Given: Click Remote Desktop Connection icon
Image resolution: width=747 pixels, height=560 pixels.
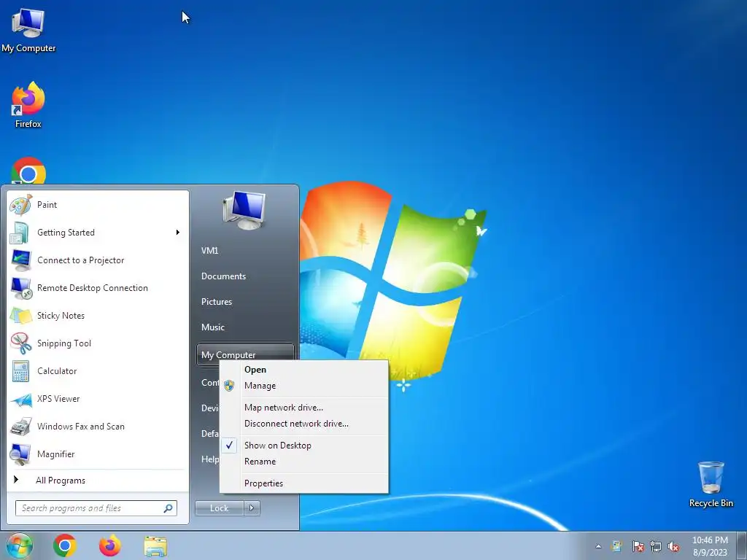Looking at the screenshot, I should pos(20,288).
